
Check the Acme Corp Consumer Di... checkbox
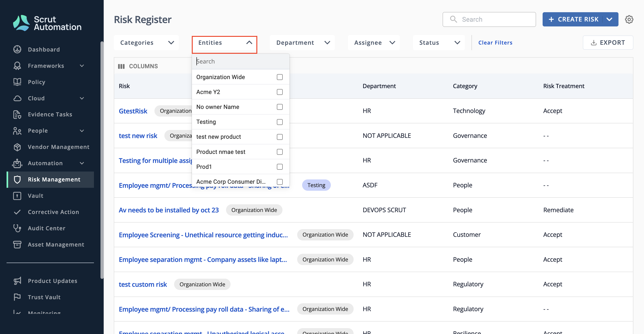280,181
